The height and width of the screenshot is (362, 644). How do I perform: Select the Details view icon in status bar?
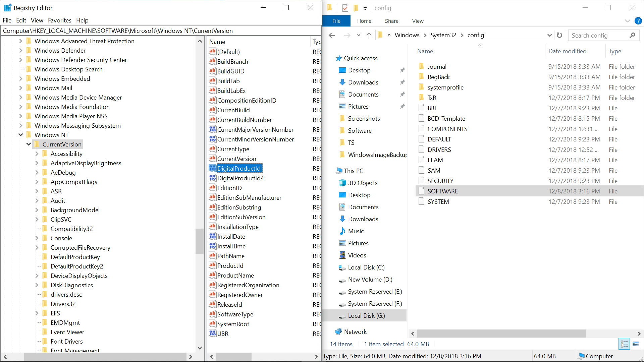[x=625, y=344]
